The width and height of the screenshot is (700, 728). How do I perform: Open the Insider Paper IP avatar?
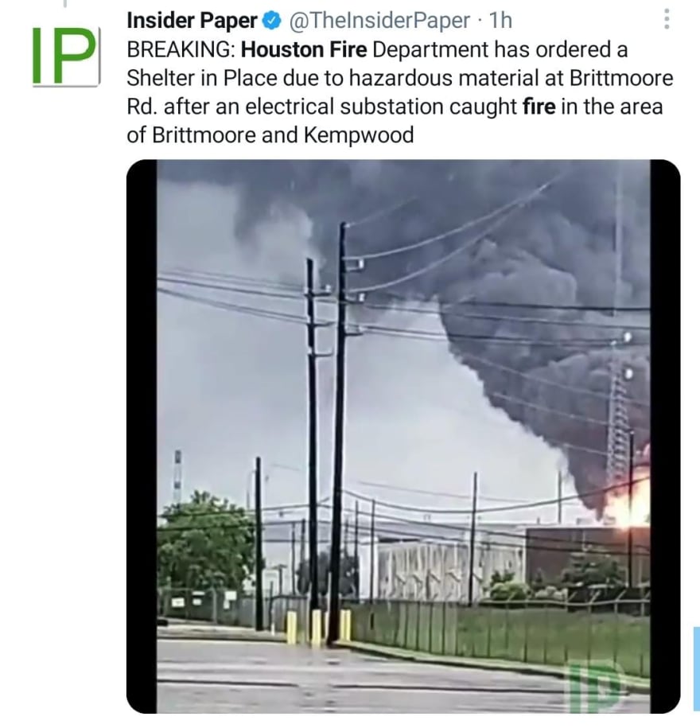[65, 57]
